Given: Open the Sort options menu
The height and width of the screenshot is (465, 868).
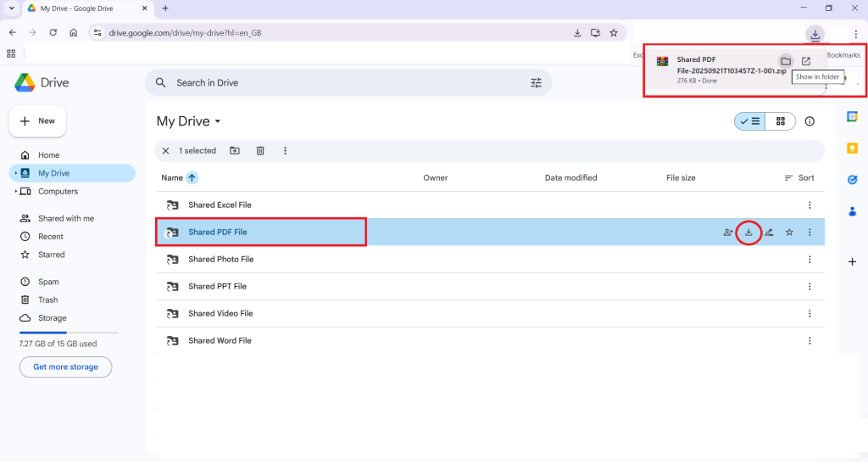Looking at the screenshot, I should pyautogui.click(x=799, y=178).
